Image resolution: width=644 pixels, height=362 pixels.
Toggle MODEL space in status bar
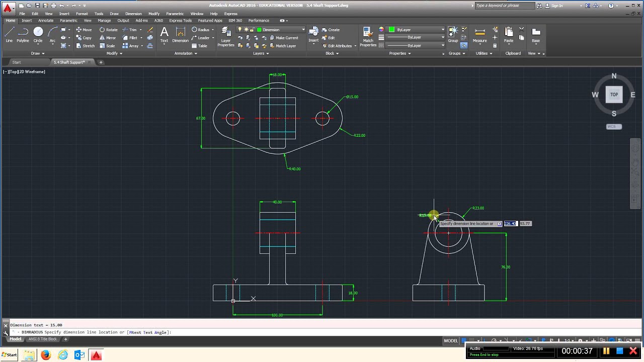pos(451,340)
